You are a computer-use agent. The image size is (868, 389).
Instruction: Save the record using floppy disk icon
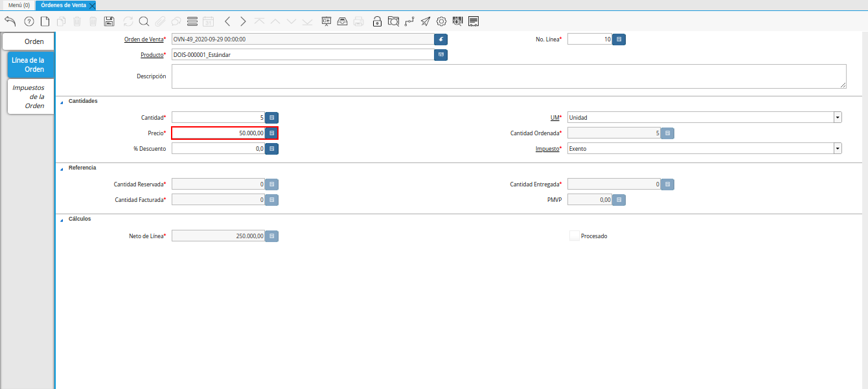(x=109, y=21)
